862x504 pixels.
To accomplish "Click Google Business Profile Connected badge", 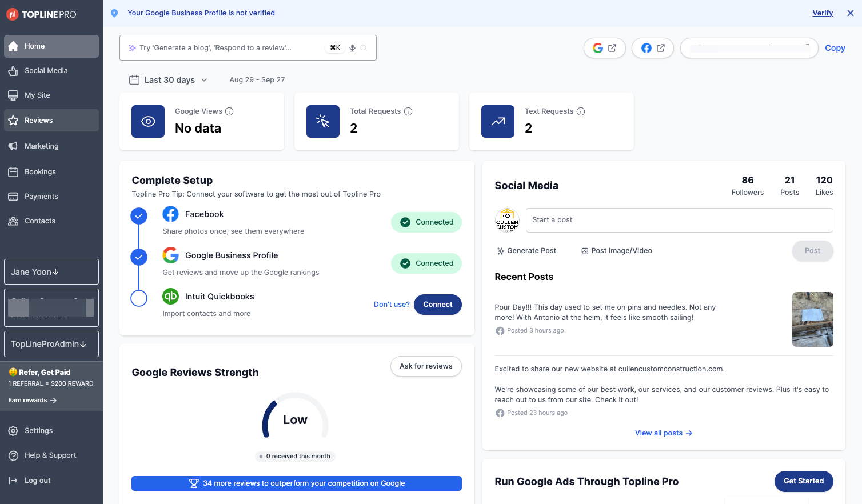I will (x=426, y=263).
